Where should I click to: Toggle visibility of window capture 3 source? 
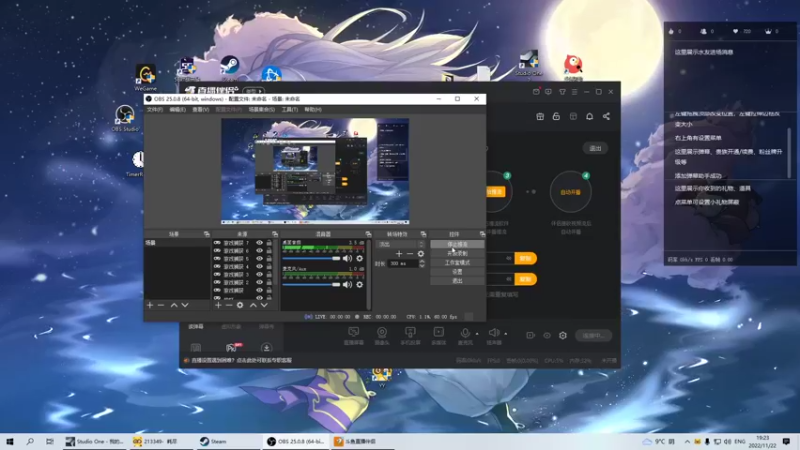click(259, 274)
